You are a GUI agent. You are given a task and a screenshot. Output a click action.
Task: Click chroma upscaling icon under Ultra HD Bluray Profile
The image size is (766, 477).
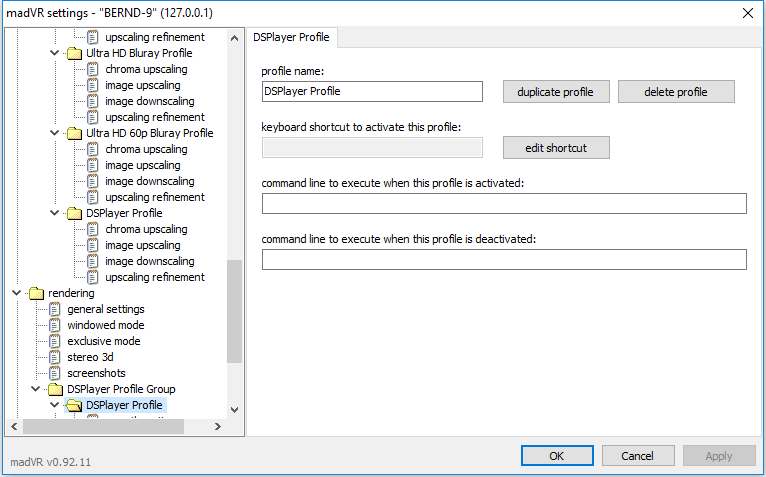click(93, 69)
